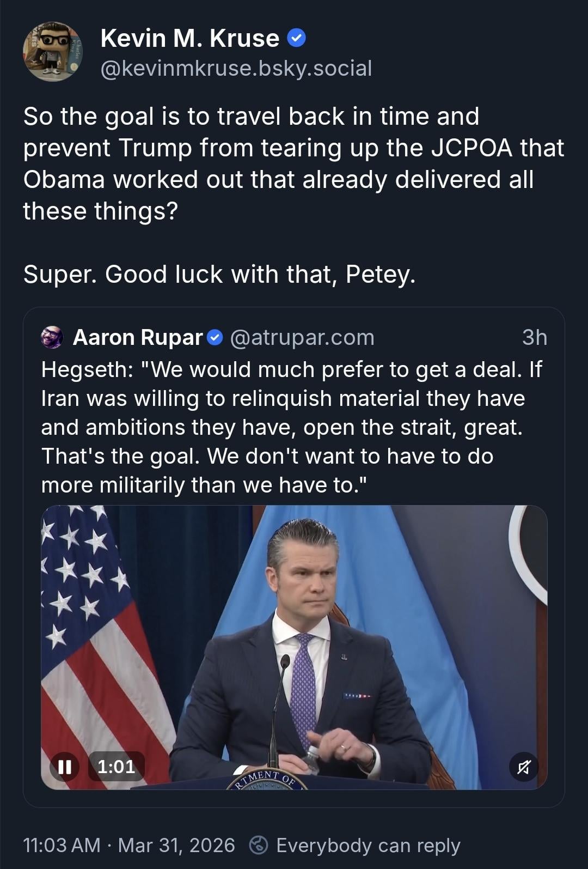Screen dimensions: 588x869
Task: Open the @atrupar.com handle
Action: (x=302, y=338)
